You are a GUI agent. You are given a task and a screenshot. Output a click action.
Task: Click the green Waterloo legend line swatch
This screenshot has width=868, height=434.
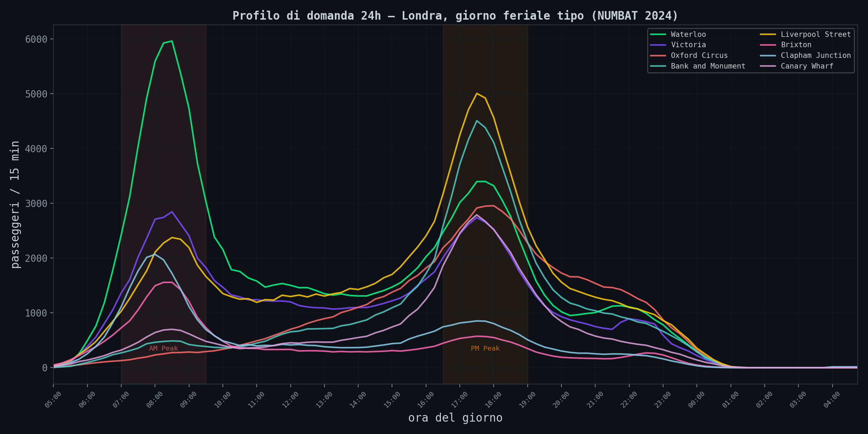[658, 34]
